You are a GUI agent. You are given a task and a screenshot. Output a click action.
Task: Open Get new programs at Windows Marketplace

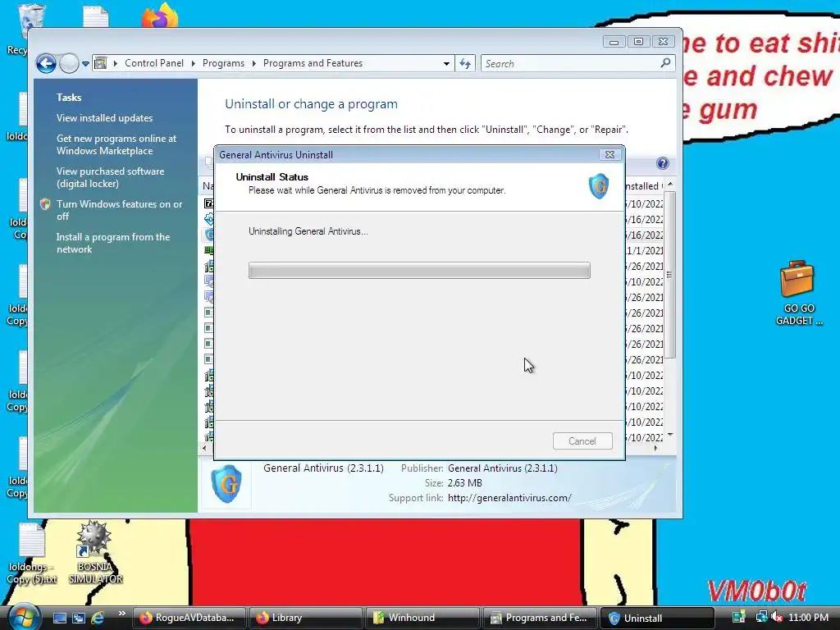pos(116,144)
